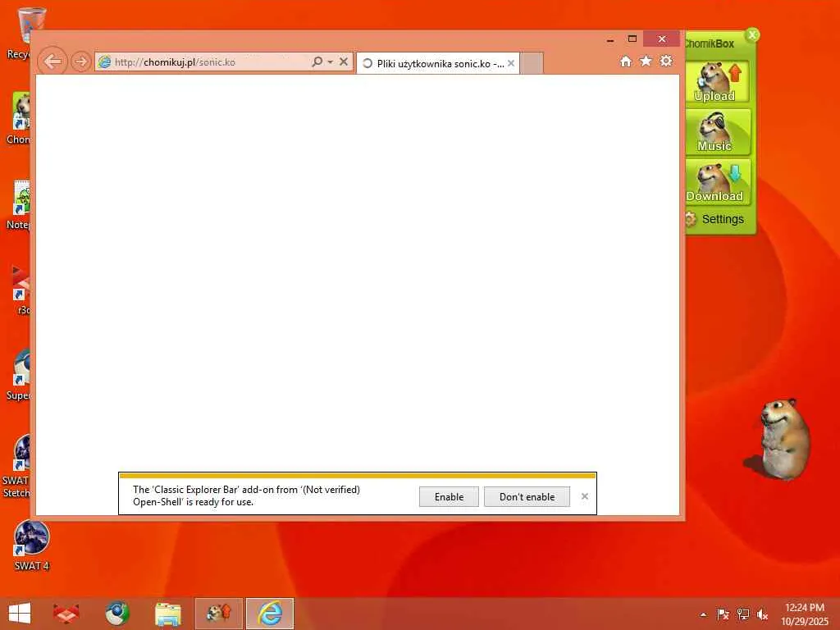
Task: Open the Windows Start button
Action: [x=20, y=614]
